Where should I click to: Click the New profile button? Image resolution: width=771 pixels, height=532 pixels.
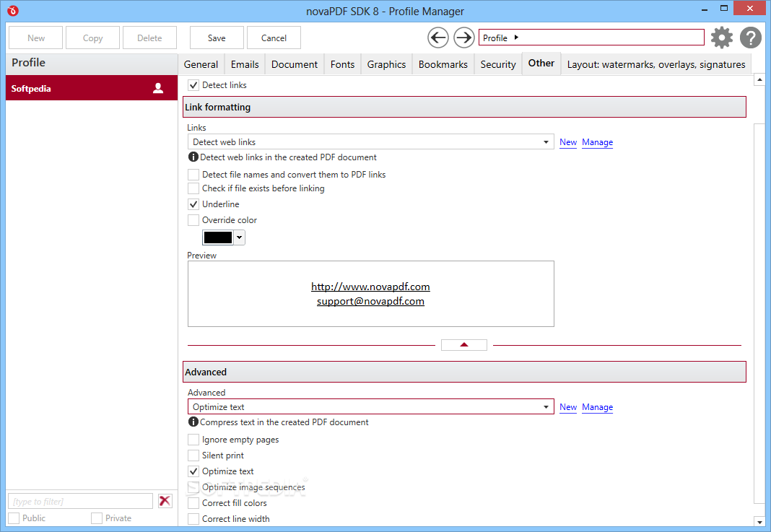pyautogui.click(x=36, y=38)
